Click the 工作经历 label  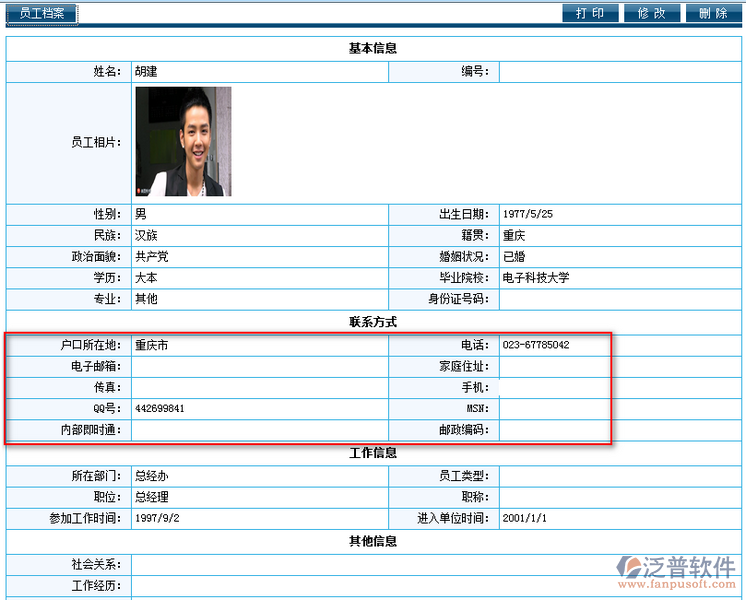pyautogui.click(x=96, y=586)
